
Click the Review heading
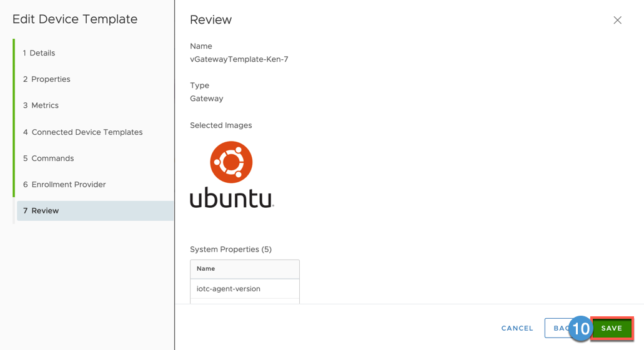[211, 20]
